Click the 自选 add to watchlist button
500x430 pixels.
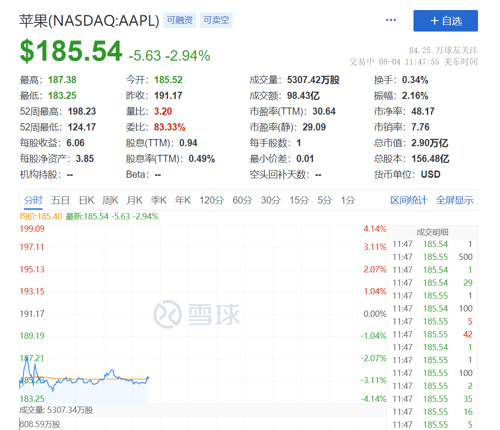coord(445,21)
